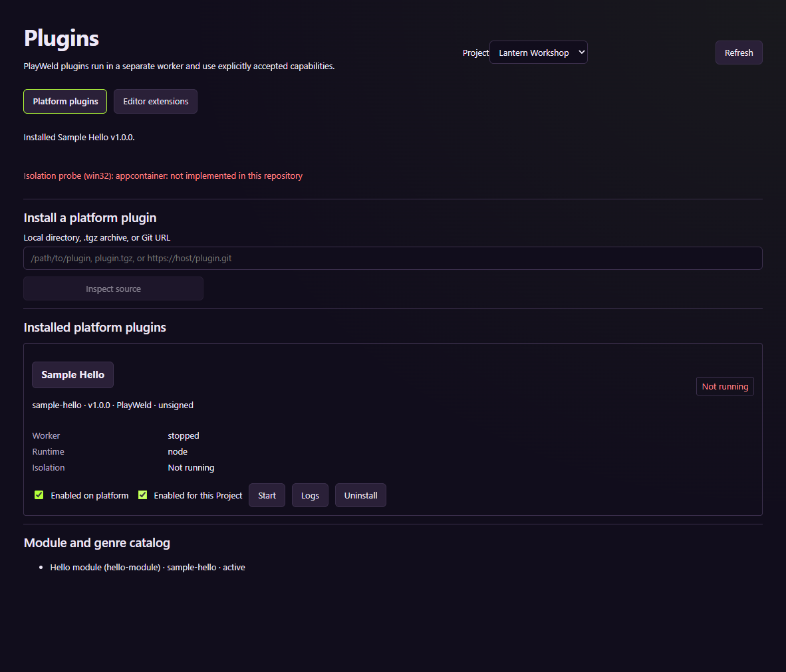Click the Not running status badge
This screenshot has height=672, width=786.
coord(725,386)
